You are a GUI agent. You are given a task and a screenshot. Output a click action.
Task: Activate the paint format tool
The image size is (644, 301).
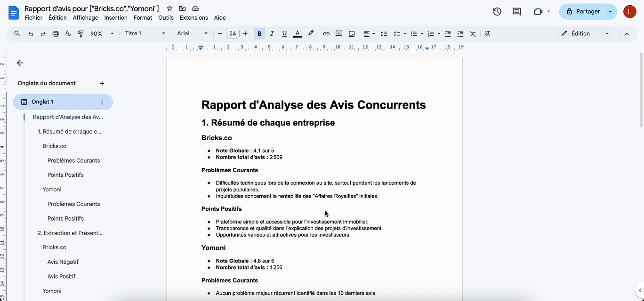click(x=80, y=33)
